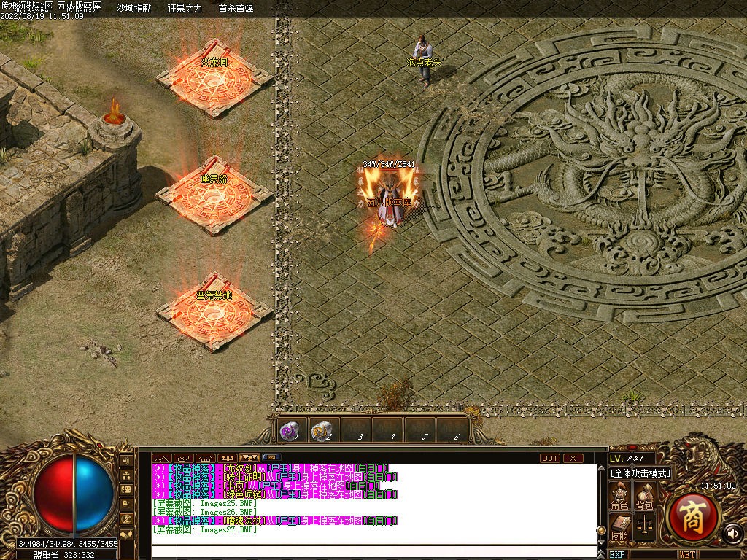747x560 pixels.
Task: Click the 龙纹剑 drop message line
Action: click(271, 468)
